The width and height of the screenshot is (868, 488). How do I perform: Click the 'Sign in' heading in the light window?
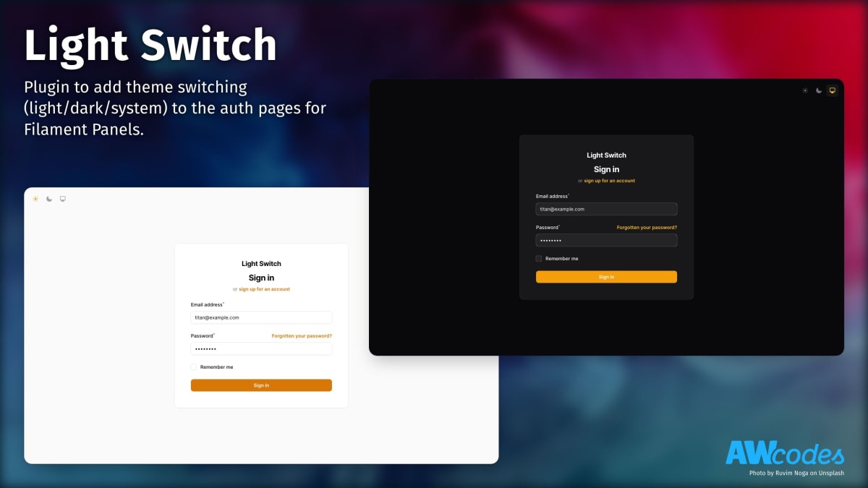coord(261,278)
